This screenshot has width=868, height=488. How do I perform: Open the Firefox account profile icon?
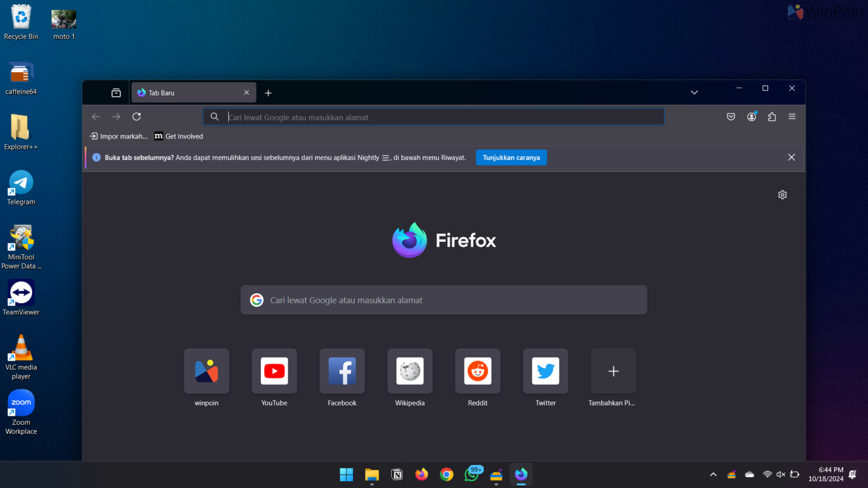[752, 116]
